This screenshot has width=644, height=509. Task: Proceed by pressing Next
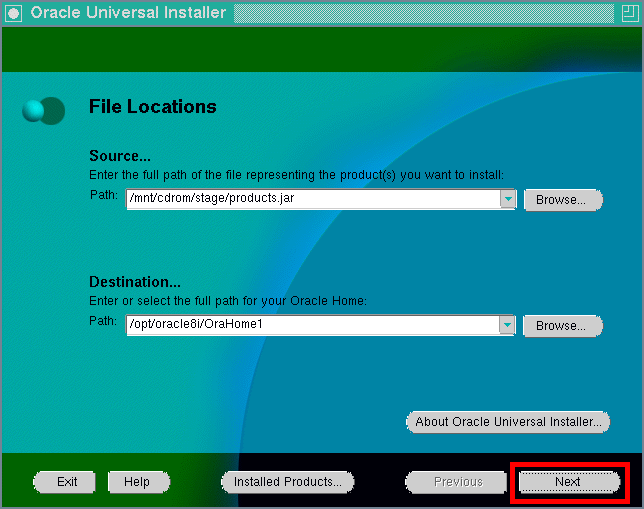(x=567, y=482)
